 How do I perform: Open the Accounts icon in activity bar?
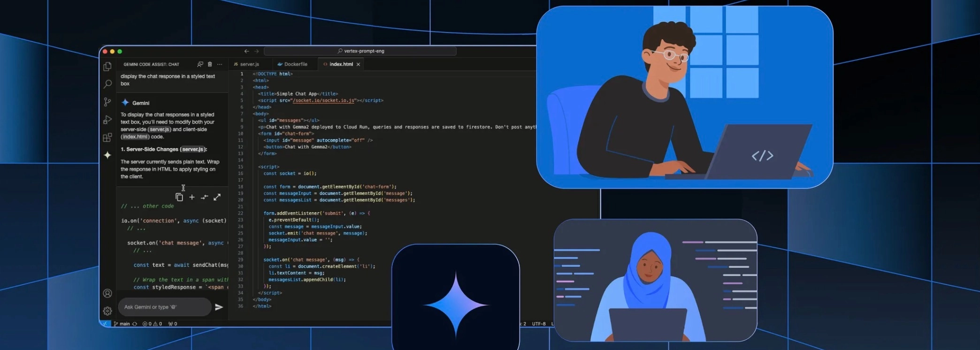pos(107,293)
